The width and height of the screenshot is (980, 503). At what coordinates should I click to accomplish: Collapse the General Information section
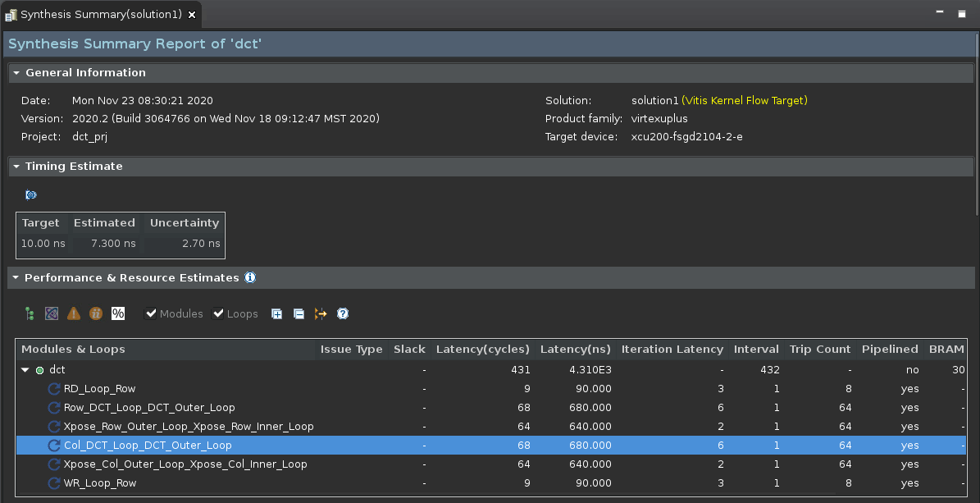coord(16,73)
